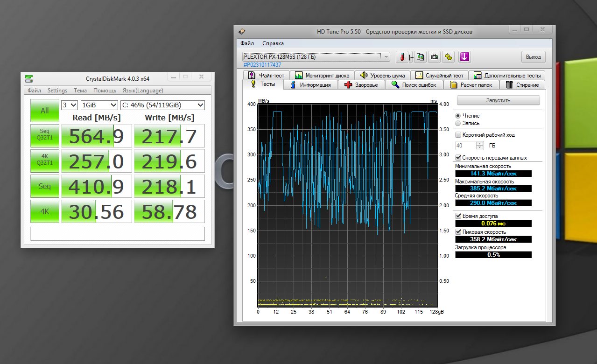Run the 4K Q32T1 benchmark

(x=44, y=161)
